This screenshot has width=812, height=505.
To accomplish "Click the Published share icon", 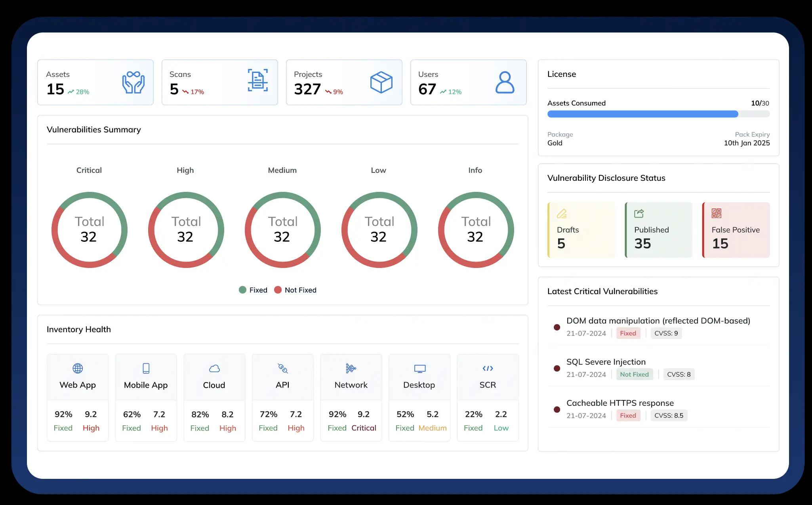I will [639, 214].
